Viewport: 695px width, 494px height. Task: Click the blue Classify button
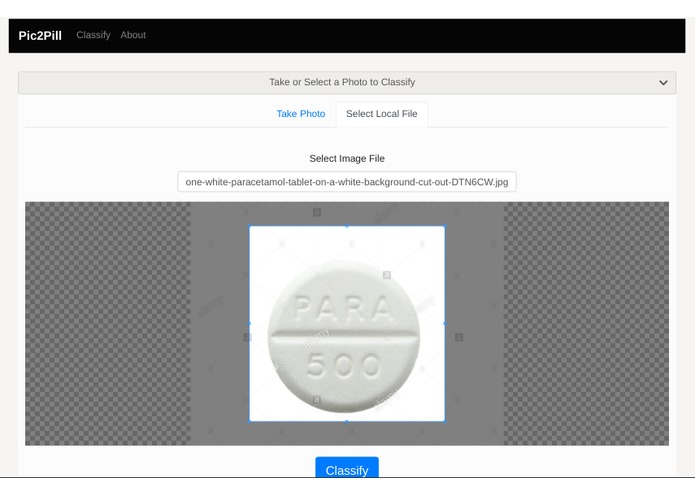click(x=347, y=468)
